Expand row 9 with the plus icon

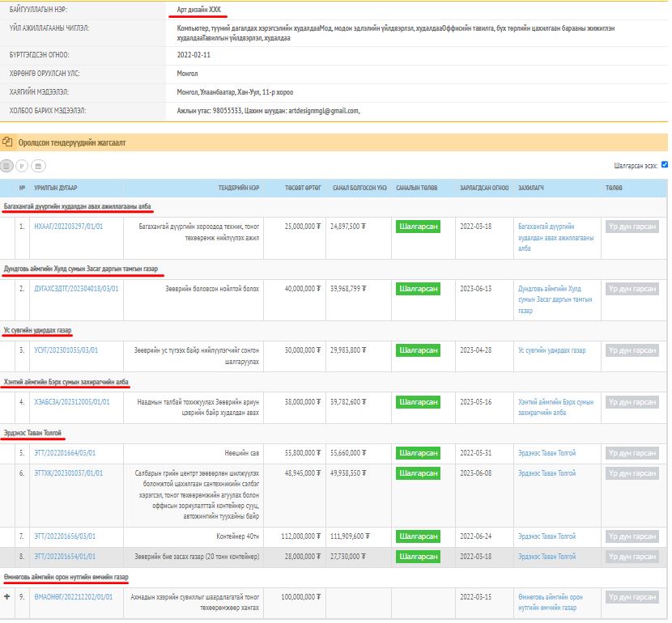pyautogui.click(x=7, y=597)
